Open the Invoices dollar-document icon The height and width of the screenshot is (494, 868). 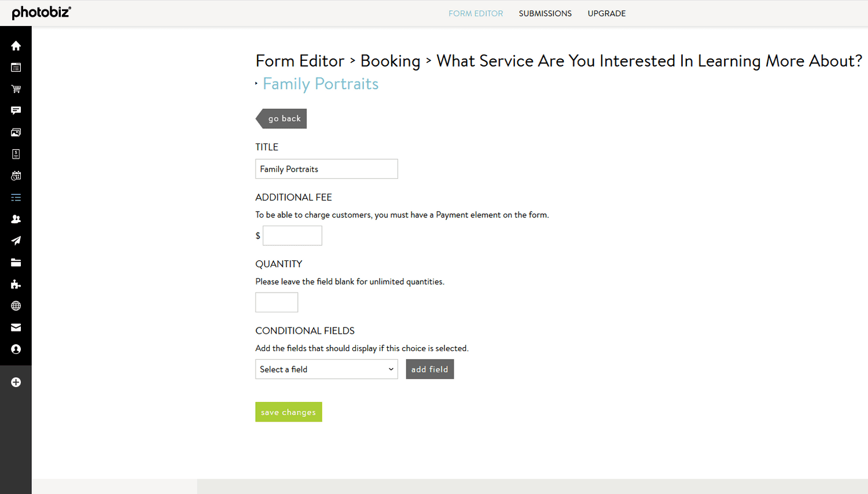pyautogui.click(x=16, y=154)
